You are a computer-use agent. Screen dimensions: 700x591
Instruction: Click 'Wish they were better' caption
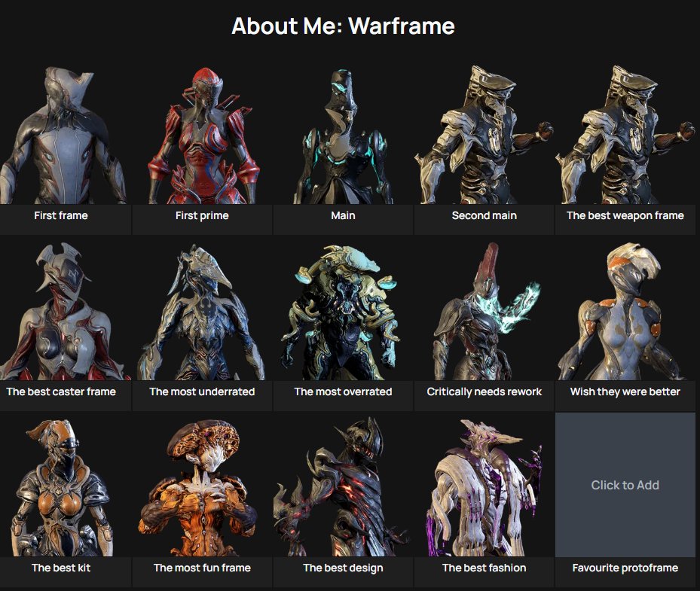[x=625, y=391]
